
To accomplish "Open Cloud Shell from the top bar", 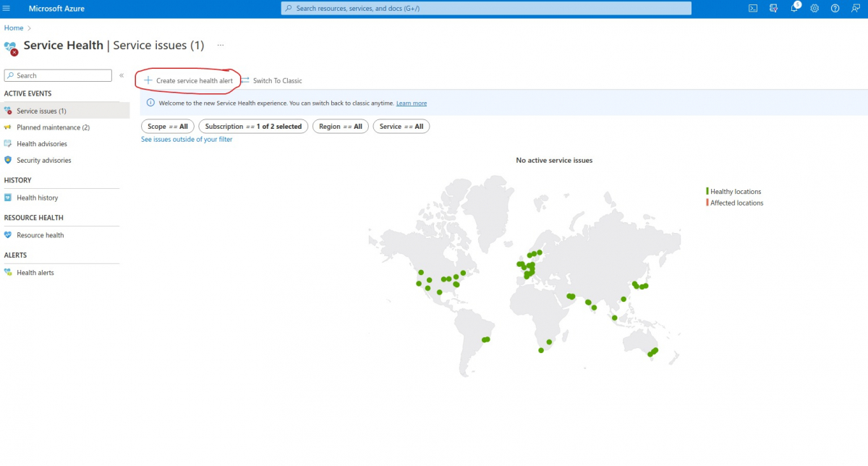I will pos(753,8).
